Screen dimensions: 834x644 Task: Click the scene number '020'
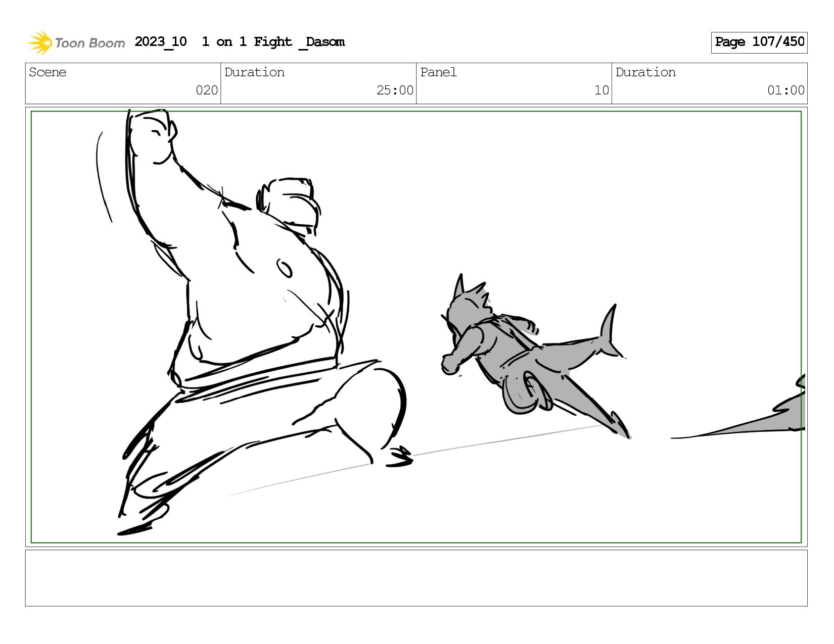(207, 90)
